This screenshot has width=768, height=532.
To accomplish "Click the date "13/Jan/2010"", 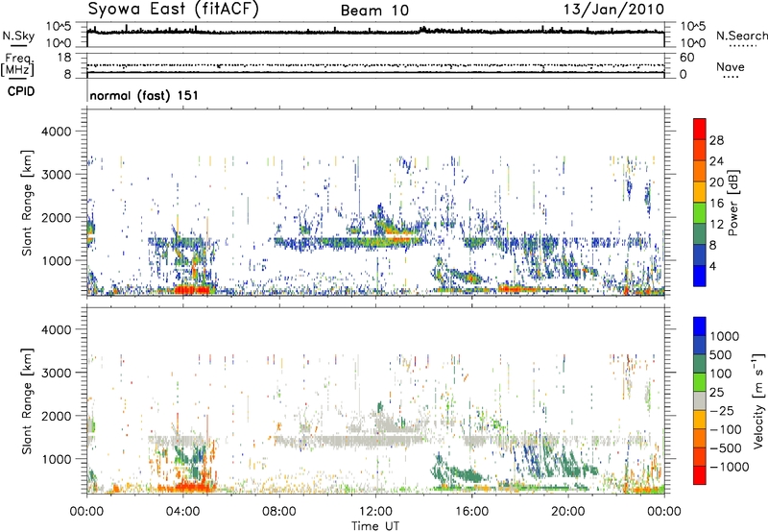I will pos(613,9).
